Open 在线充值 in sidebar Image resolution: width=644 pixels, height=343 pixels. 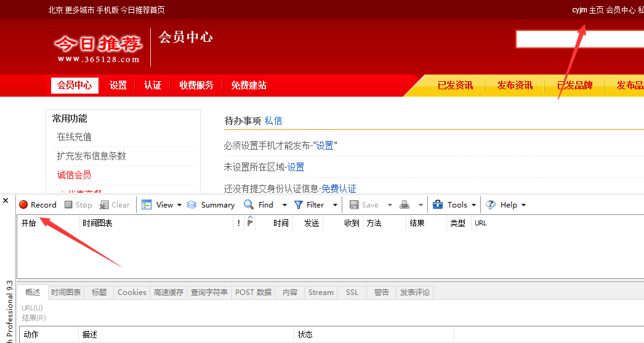(74, 137)
